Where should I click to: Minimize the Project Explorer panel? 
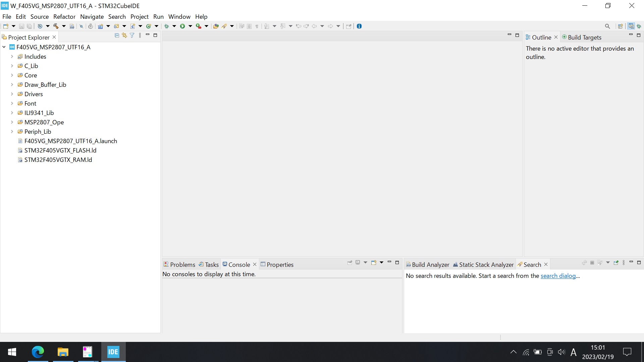[148, 35]
